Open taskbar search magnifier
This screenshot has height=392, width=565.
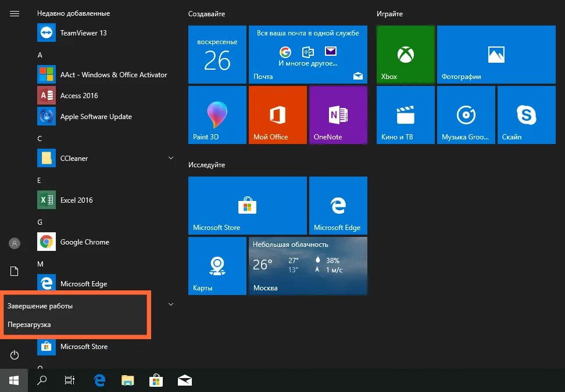click(x=42, y=380)
